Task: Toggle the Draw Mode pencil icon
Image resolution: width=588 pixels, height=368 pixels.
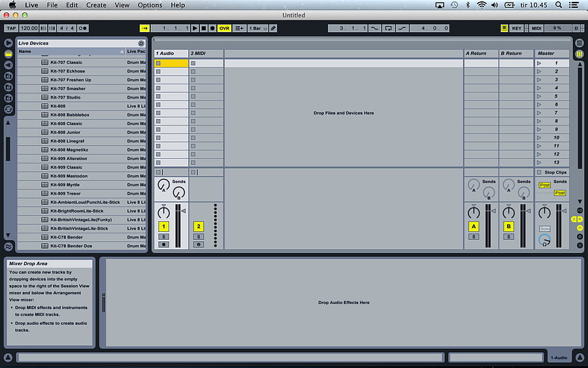Action: pos(273,28)
